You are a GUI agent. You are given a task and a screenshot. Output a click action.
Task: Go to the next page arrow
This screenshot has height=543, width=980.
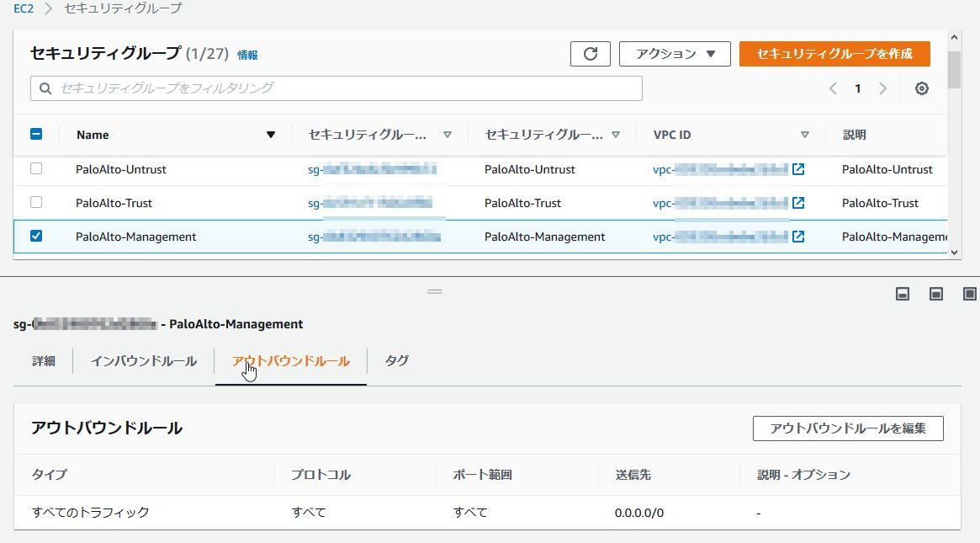point(882,88)
